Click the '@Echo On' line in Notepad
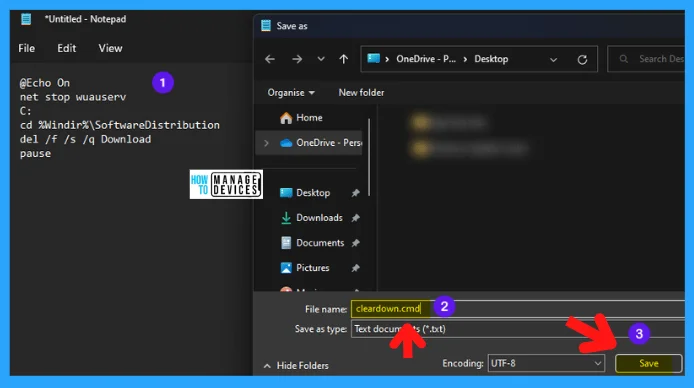The height and width of the screenshot is (388, 694). [44, 83]
